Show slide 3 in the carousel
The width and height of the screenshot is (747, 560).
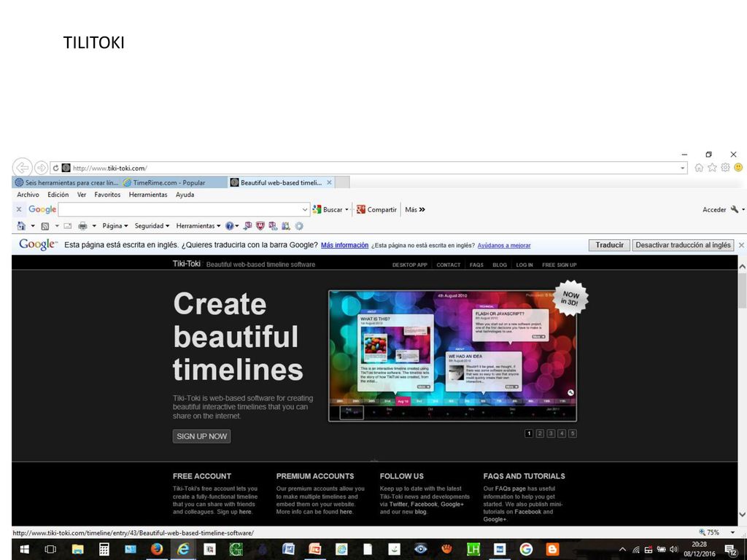click(551, 433)
